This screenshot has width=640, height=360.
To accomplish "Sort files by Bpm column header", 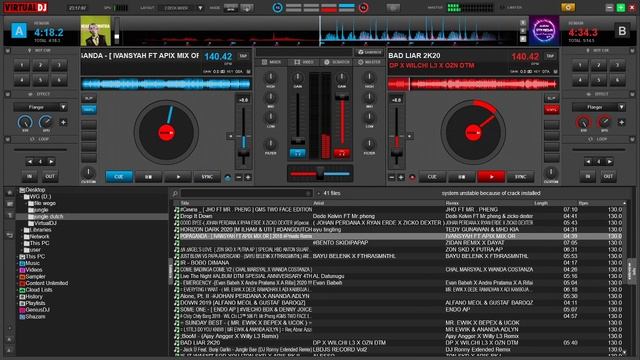I will pyautogui.click(x=583, y=203).
